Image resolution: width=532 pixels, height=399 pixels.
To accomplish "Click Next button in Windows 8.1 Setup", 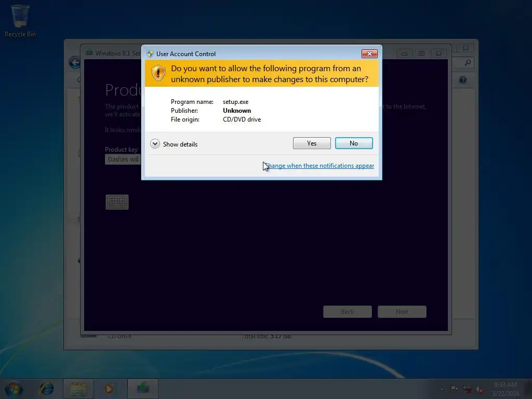I will tap(402, 312).
